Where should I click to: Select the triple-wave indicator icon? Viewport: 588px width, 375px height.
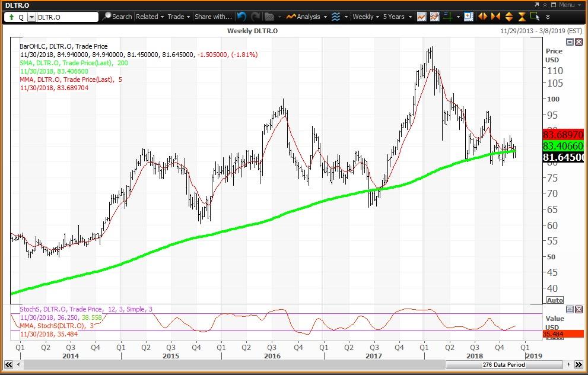click(337, 17)
